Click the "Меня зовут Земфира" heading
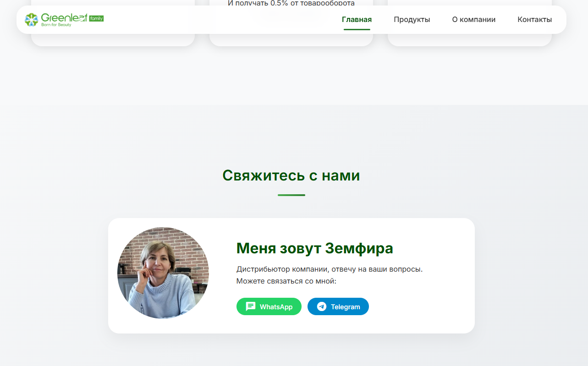Viewport: 588px width, 366px height. click(314, 248)
